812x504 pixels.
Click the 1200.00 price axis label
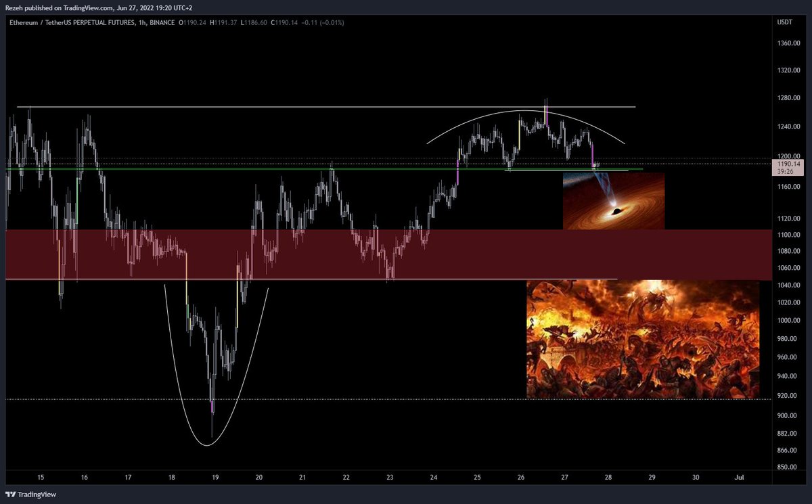[789, 156]
